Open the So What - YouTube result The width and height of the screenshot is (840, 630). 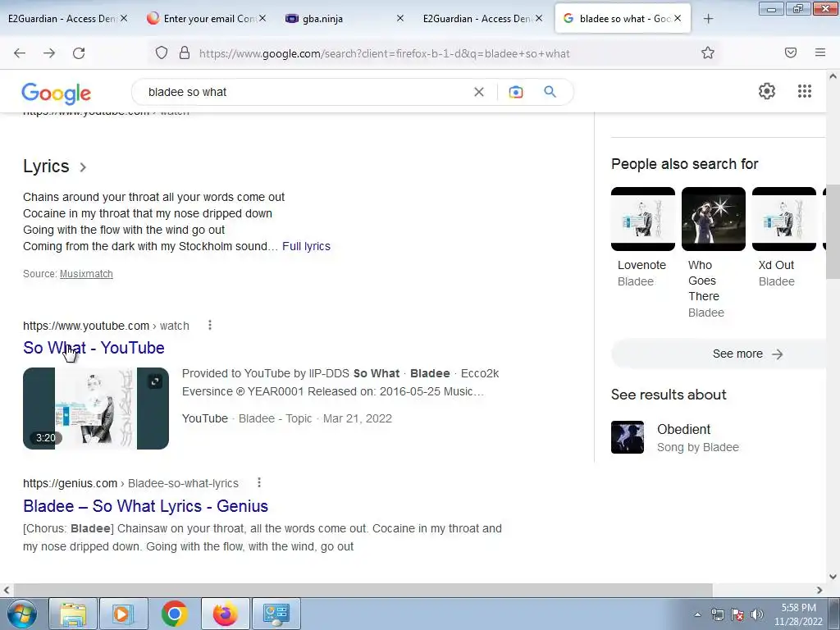click(94, 348)
